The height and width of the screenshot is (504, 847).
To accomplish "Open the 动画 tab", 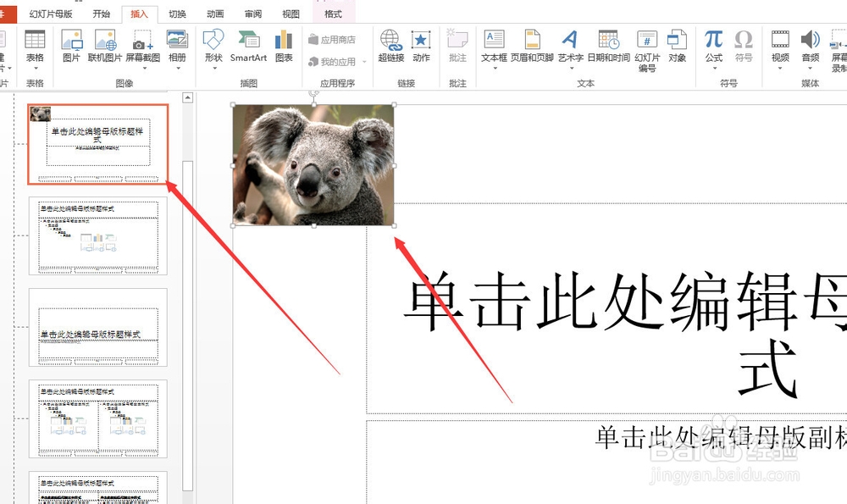I will [x=215, y=14].
